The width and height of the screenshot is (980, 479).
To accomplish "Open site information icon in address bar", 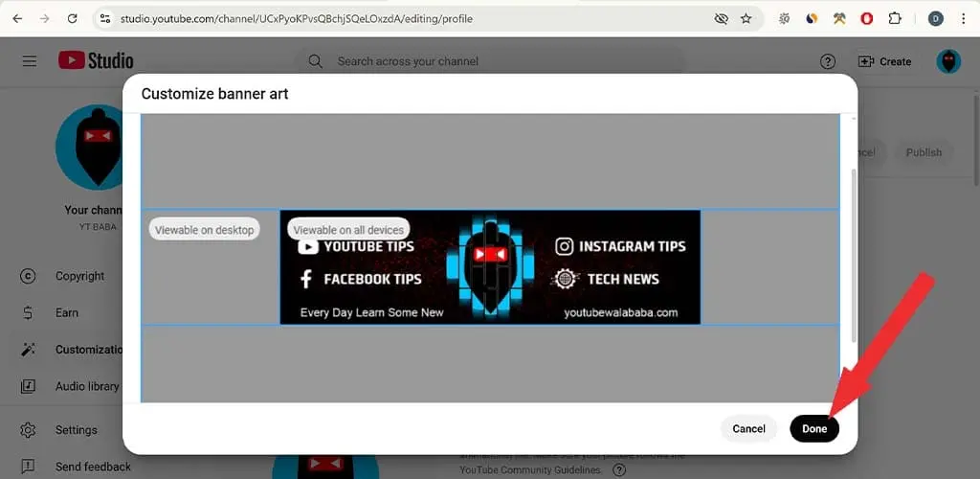I will [105, 19].
